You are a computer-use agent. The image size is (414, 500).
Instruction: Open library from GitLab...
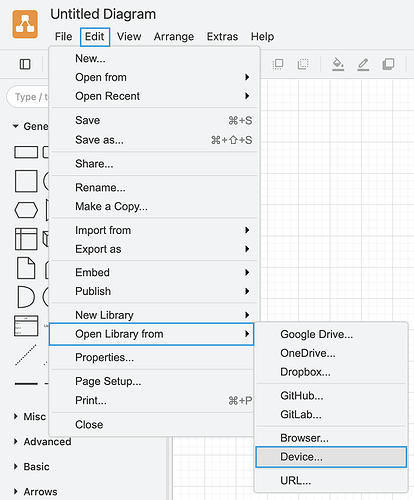pyautogui.click(x=331, y=414)
